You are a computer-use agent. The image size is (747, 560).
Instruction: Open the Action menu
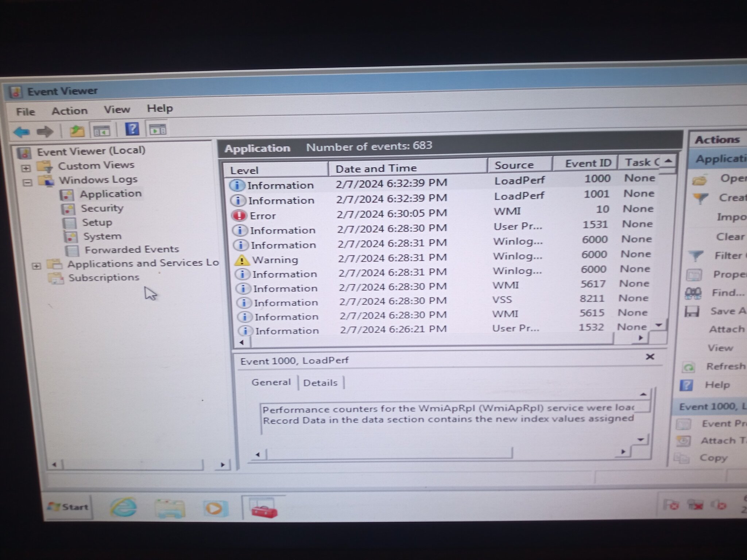point(69,111)
